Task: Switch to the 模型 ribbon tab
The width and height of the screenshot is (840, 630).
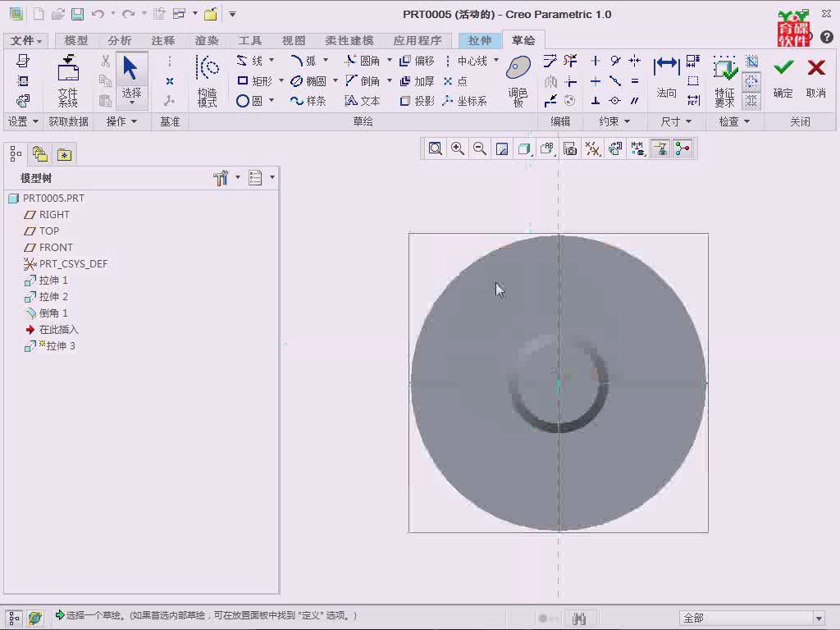Action: point(75,41)
